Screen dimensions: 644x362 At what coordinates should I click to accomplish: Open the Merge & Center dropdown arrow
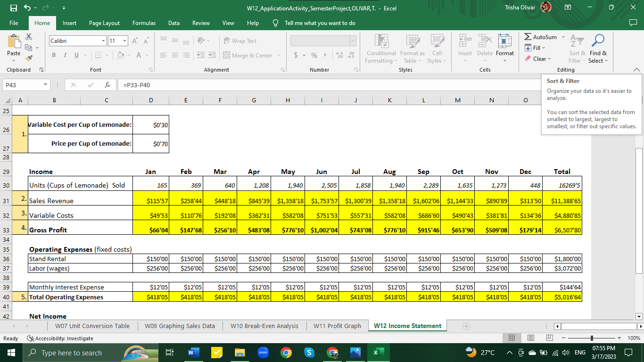pos(278,56)
